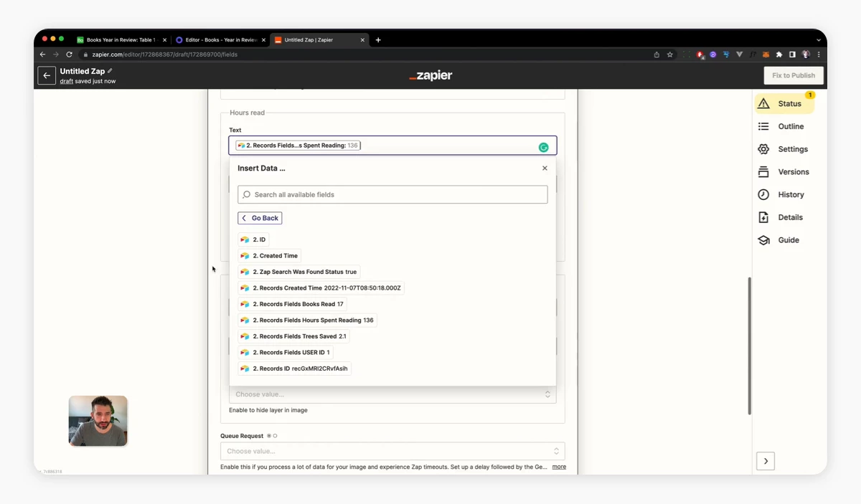Screen dimensions: 861x504
Task: Switch to the Editor - Books tab
Action: (x=220, y=40)
